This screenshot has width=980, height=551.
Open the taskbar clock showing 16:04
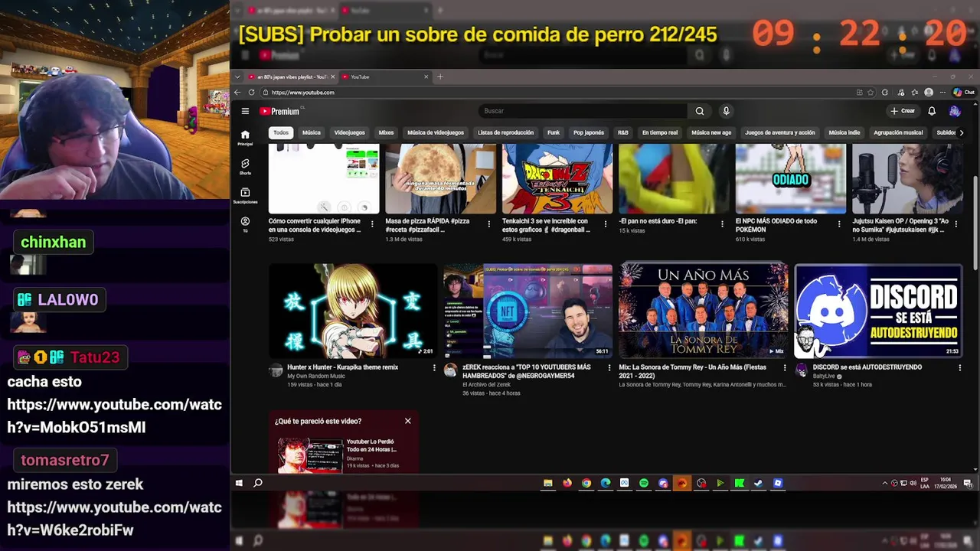946,483
